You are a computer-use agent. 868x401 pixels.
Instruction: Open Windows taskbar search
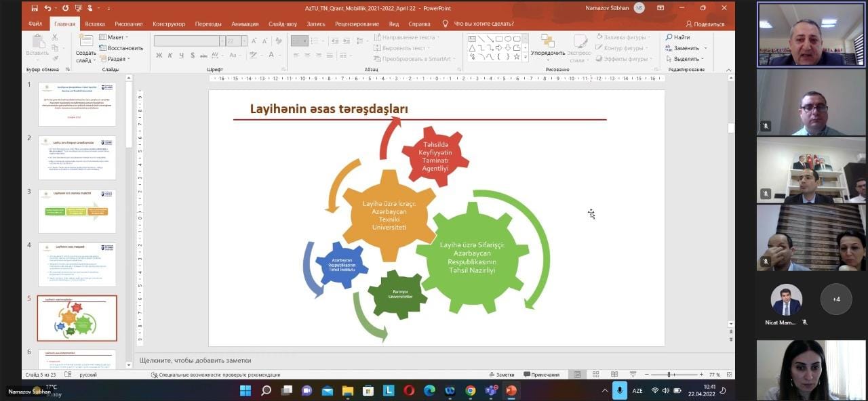(266, 390)
